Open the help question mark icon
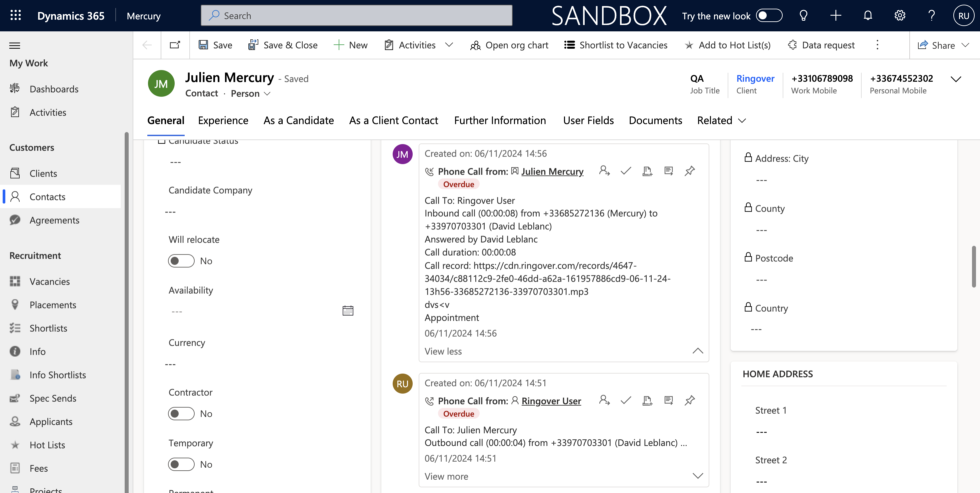980x493 pixels. pos(932,16)
